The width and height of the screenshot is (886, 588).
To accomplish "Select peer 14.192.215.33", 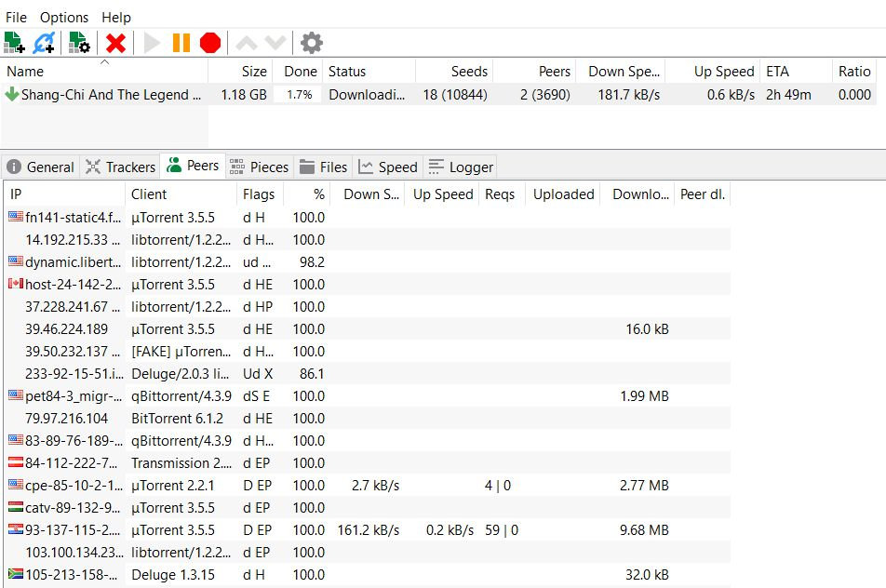I will [368, 240].
